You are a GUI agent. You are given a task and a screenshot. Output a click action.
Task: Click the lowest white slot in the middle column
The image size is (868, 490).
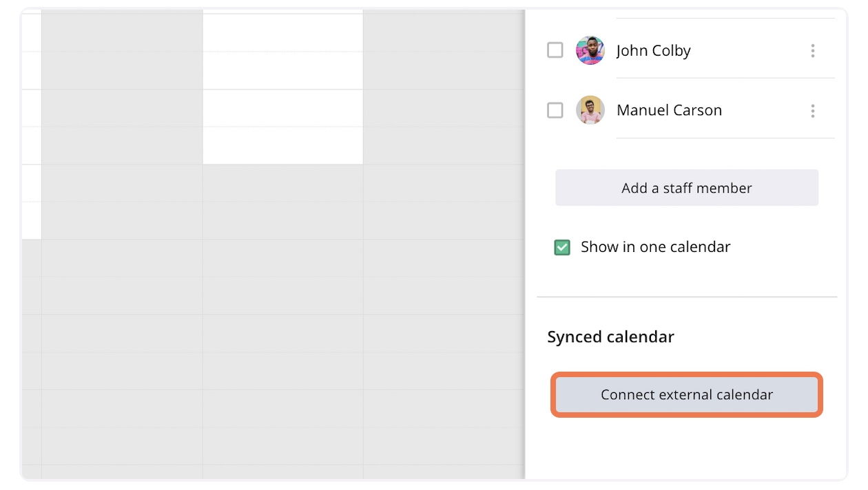282,146
